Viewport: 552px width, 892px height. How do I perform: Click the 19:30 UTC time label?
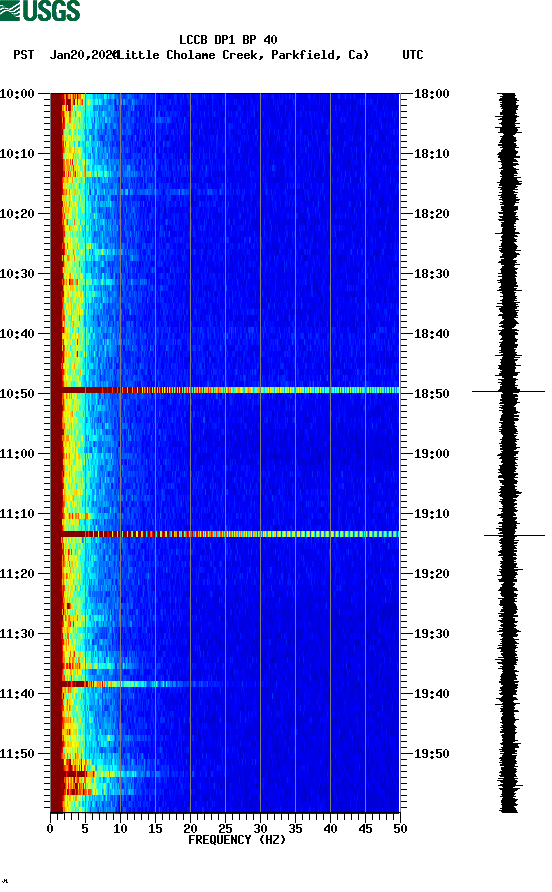pos(431,634)
